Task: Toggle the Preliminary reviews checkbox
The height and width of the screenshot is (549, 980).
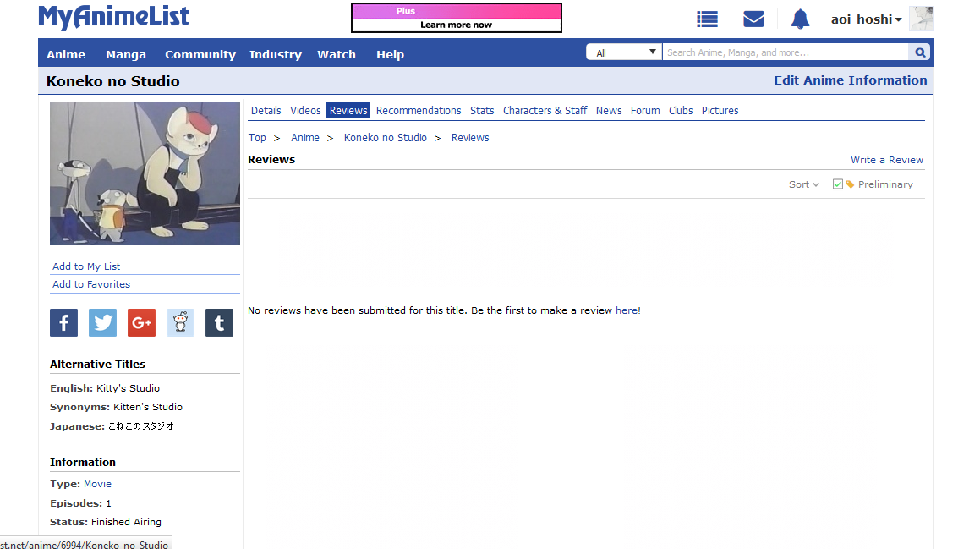Action: click(838, 184)
